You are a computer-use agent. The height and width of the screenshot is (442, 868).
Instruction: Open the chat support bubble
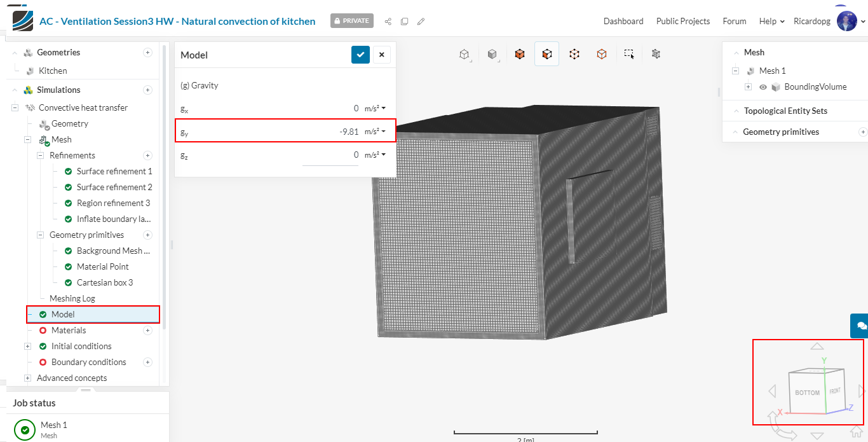point(860,326)
